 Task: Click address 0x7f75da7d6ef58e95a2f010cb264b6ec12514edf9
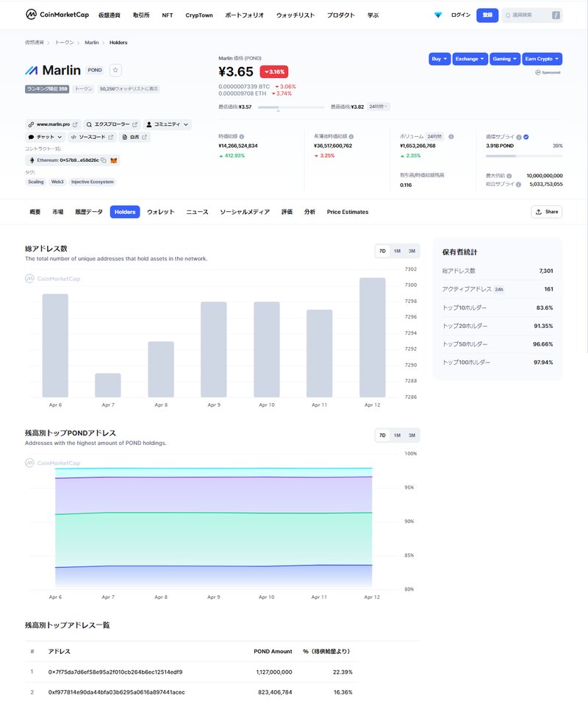(x=115, y=672)
